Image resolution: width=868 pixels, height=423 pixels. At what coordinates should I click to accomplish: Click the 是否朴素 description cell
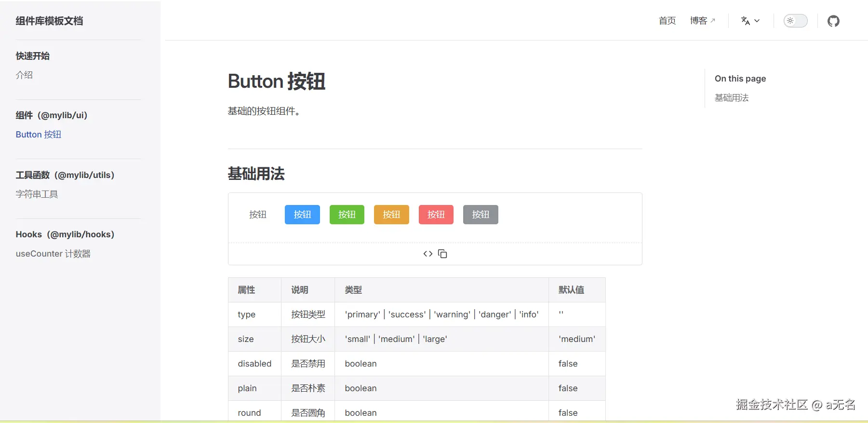[308, 388]
